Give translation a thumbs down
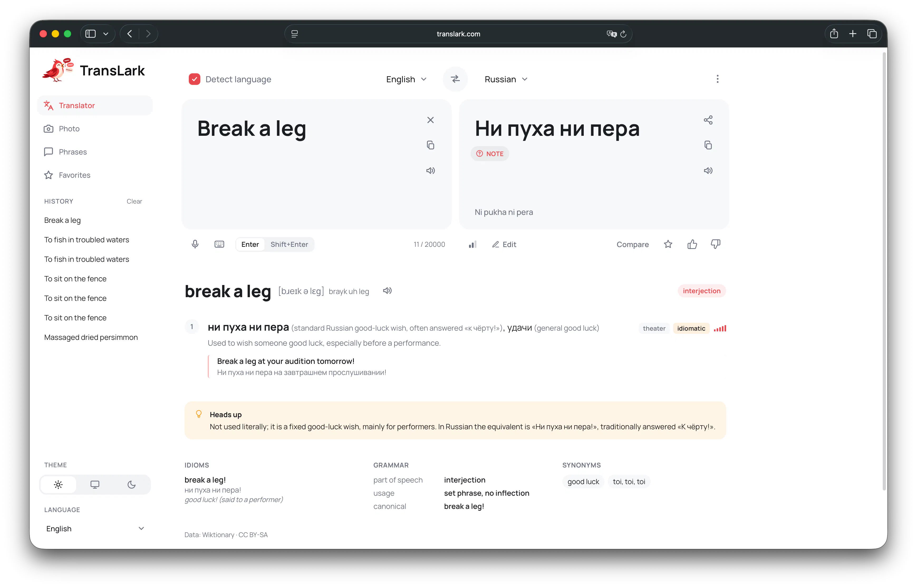917x588 pixels. click(x=715, y=244)
